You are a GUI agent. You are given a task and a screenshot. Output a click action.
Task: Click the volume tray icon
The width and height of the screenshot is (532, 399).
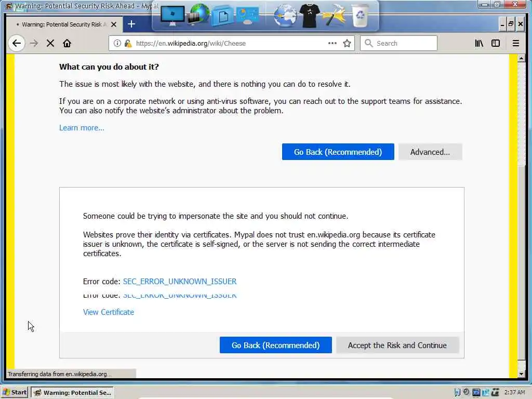click(x=467, y=392)
